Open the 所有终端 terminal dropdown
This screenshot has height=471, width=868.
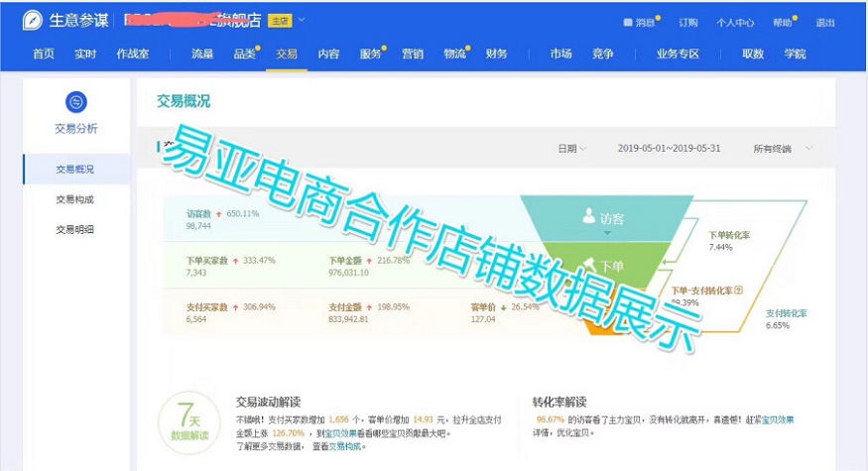tap(783, 149)
